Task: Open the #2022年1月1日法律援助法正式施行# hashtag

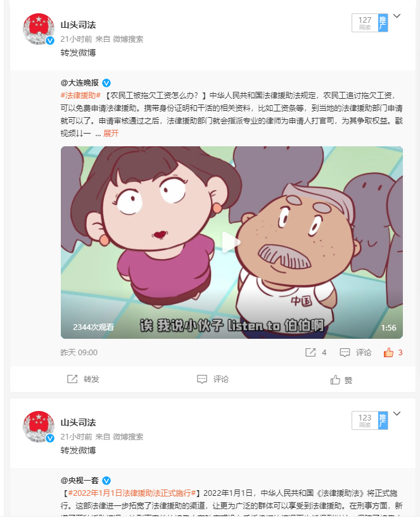Action: click(x=132, y=493)
